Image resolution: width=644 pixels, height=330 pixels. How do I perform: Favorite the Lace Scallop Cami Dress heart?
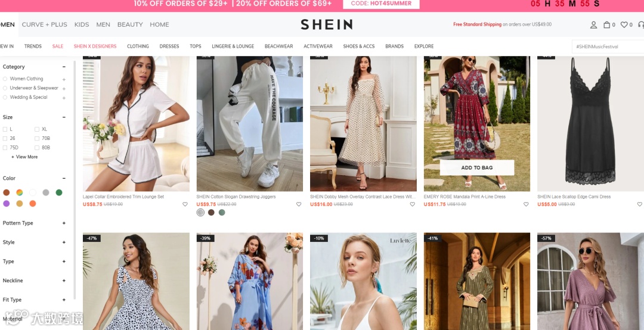coord(639,204)
